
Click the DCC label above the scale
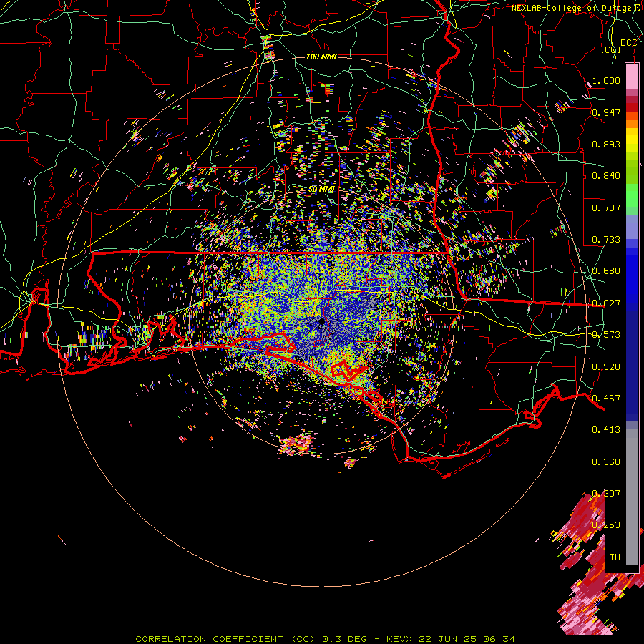click(628, 43)
